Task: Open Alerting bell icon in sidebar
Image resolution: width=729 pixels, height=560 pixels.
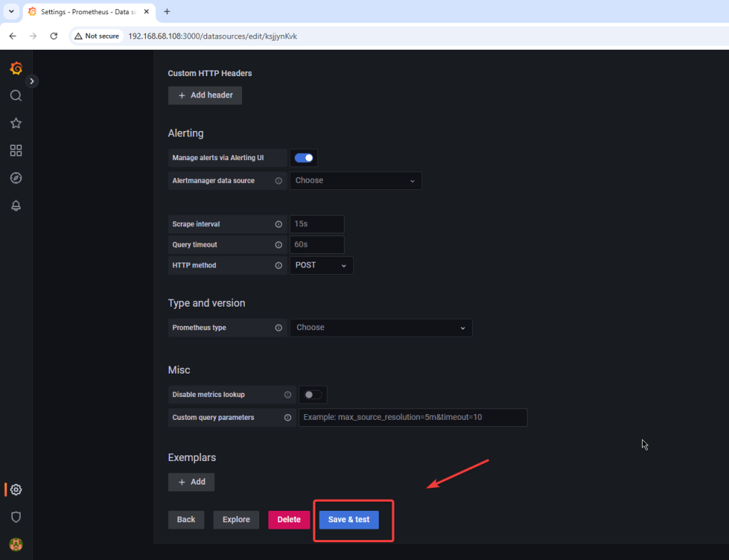Action: click(16, 205)
